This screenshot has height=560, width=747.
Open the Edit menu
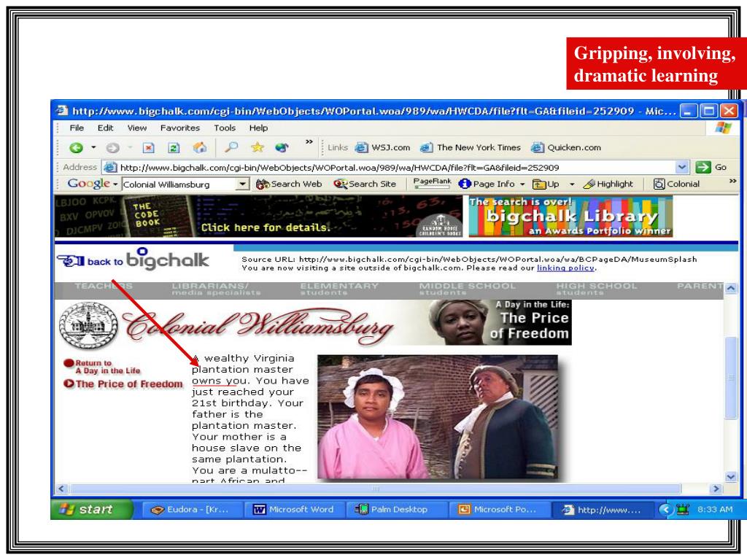105,128
